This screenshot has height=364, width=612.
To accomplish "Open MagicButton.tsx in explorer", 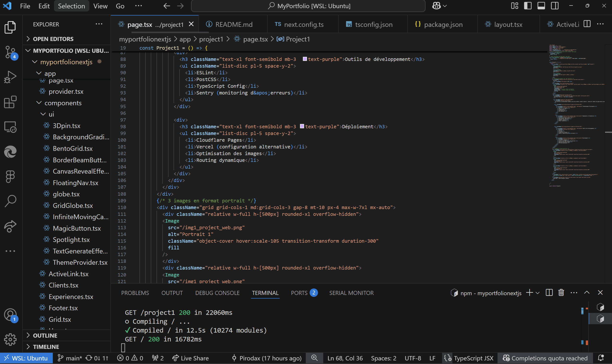I will tap(77, 228).
